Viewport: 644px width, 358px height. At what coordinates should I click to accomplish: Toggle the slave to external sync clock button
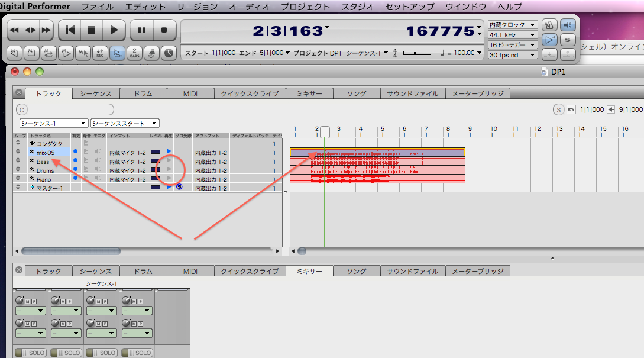click(169, 53)
